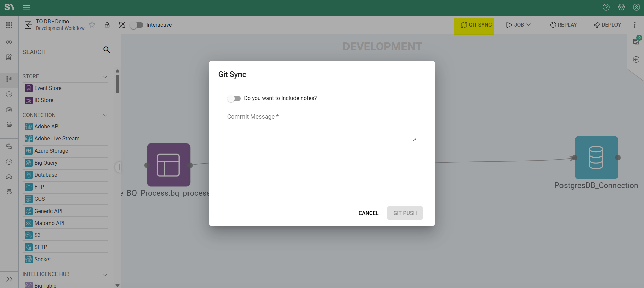The height and width of the screenshot is (288, 644).
Task: Mark workflow as favorite with star icon
Action: (92, 25)
